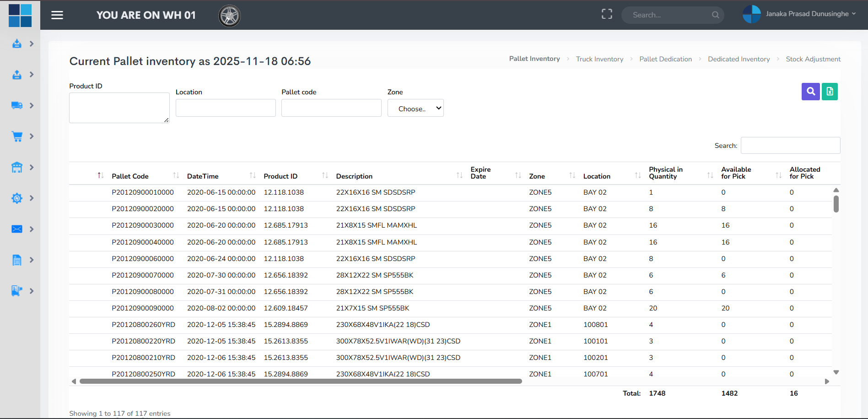
Task: Open the warehouse building sidebar menu
Action: [x=17, y=167]
